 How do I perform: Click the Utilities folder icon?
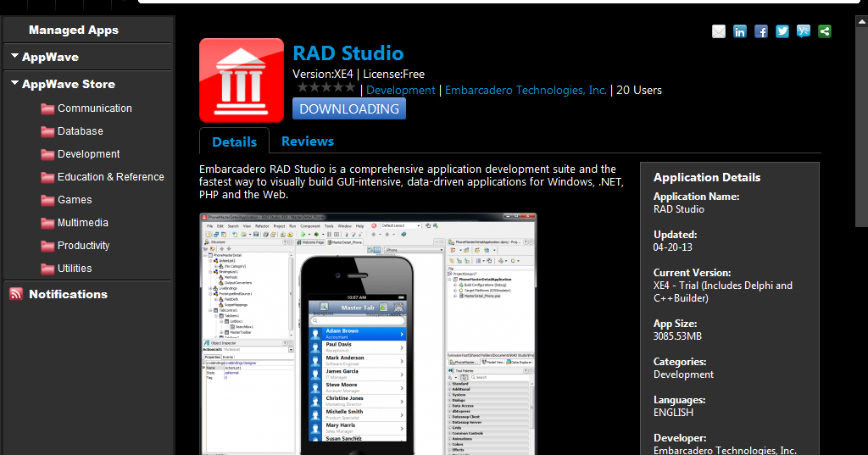(x=47, y=269)
